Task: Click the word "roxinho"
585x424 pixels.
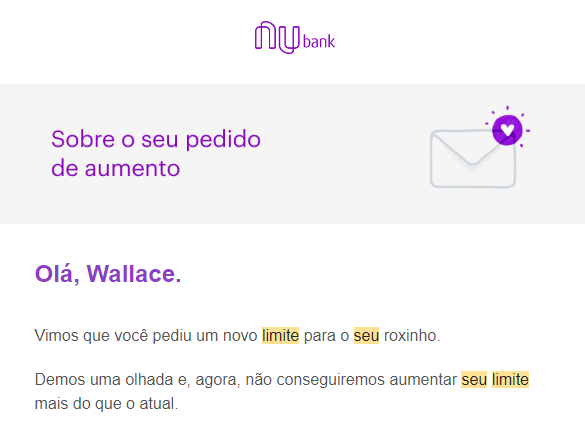Action: (410, 335)
